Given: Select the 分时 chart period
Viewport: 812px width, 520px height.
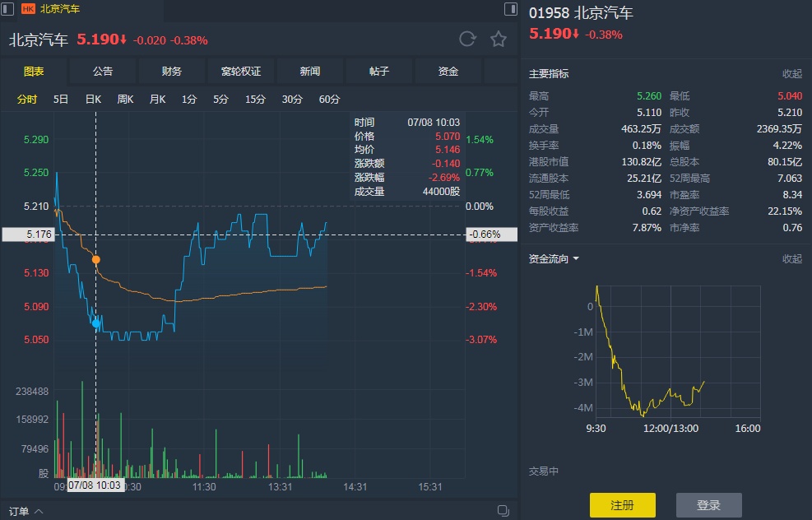Looking at the screenshot, I should pos(27,99).
